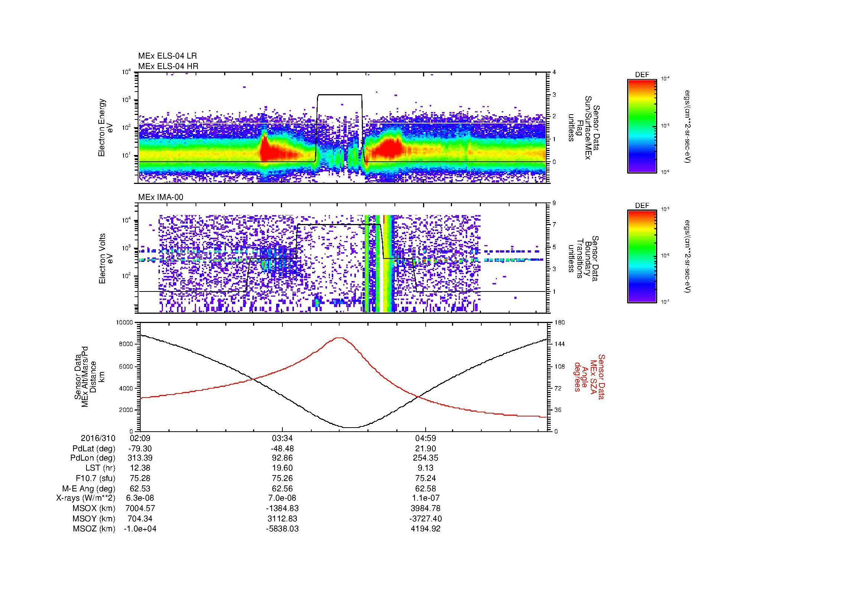This screenshot has height=613, width=868.
Task: Click the 'PdLon (deg)' row label
Action: pyautogui.click(x=93, y=458)
